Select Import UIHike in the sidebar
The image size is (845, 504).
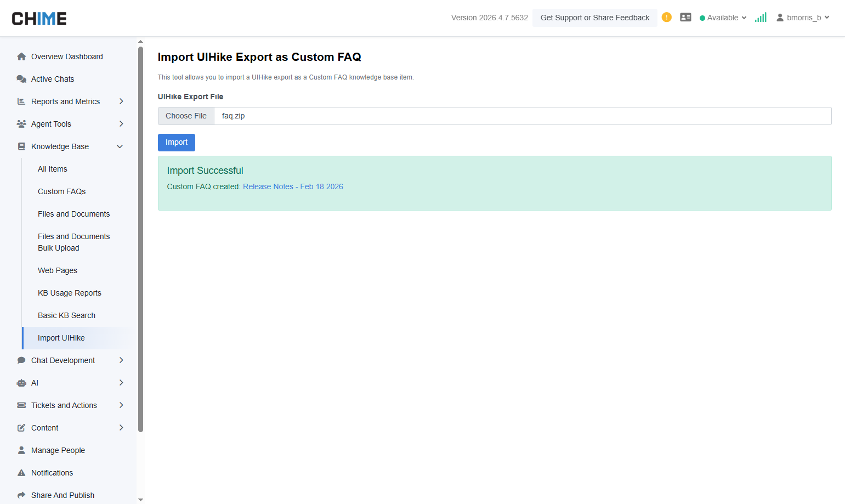61,338
